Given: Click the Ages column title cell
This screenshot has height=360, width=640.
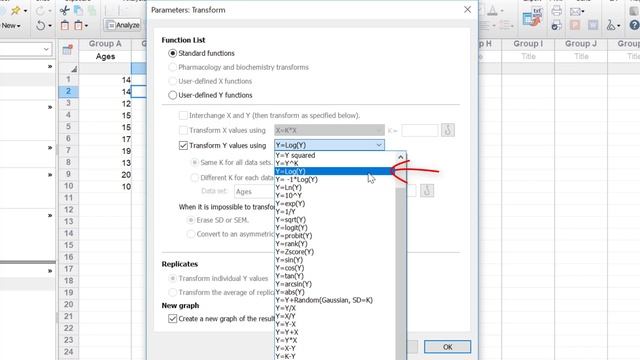Looking at the screenshot, I should tap(105, 56).
